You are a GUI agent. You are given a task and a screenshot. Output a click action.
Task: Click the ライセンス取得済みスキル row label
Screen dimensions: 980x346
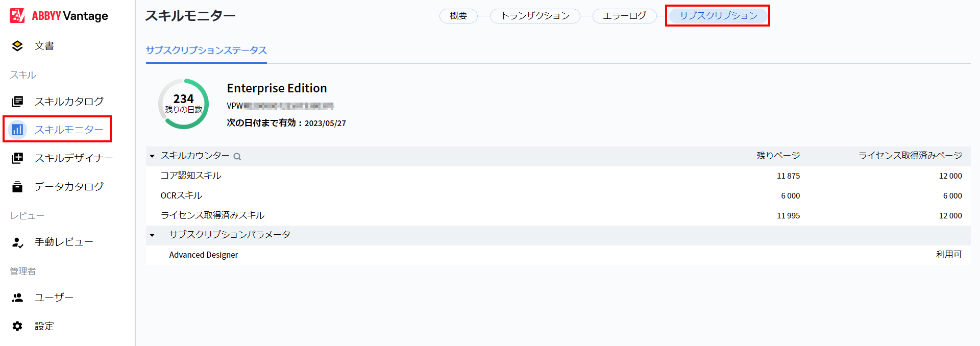tap(212, 215)
